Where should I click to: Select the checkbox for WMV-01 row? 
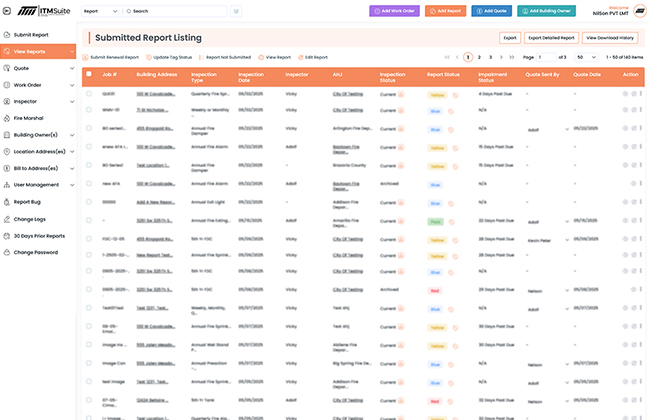click(89, 110)
